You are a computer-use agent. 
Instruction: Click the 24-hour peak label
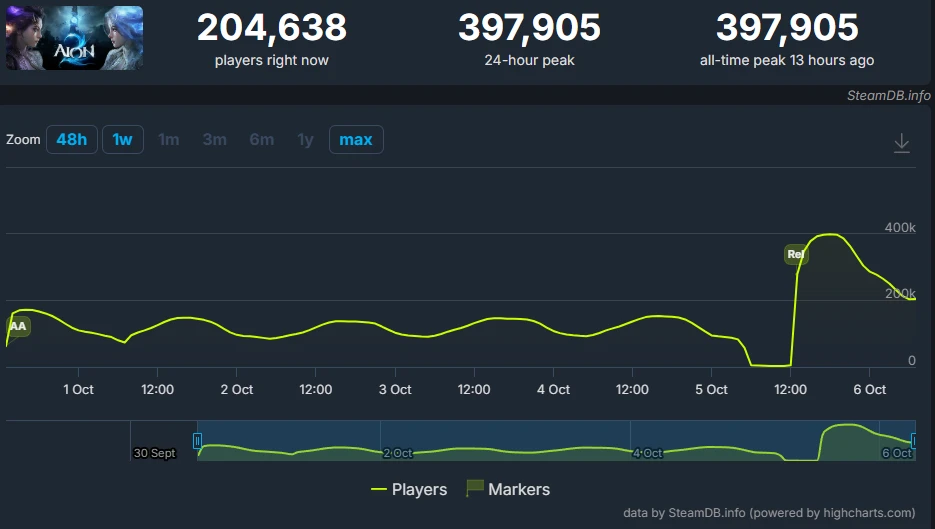530,60
